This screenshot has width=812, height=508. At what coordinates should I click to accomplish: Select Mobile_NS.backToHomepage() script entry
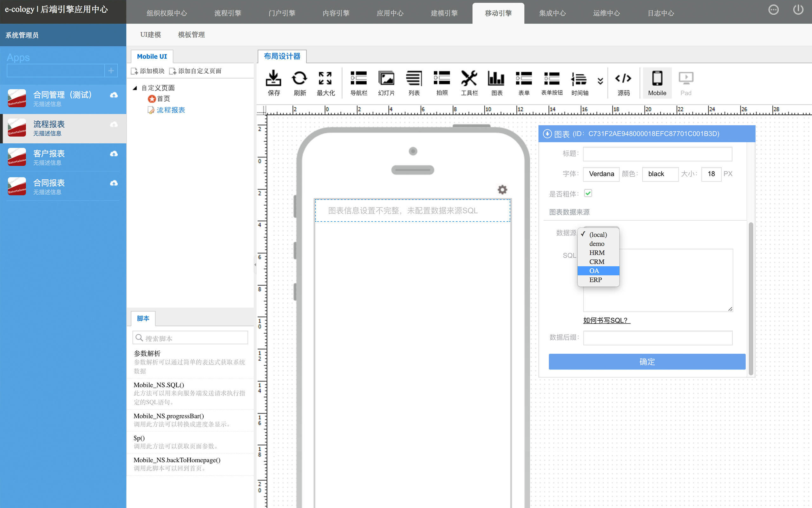point(190,464)
